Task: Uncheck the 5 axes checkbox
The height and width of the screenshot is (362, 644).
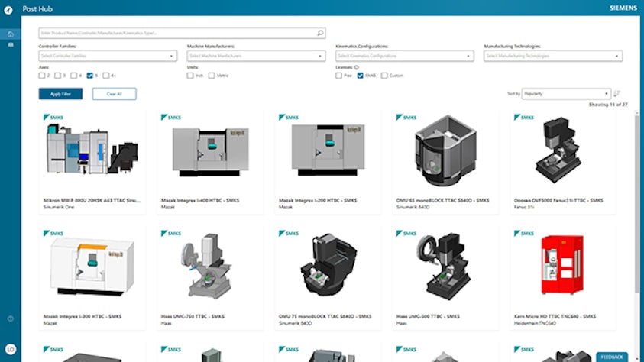Action: [90, 76]
